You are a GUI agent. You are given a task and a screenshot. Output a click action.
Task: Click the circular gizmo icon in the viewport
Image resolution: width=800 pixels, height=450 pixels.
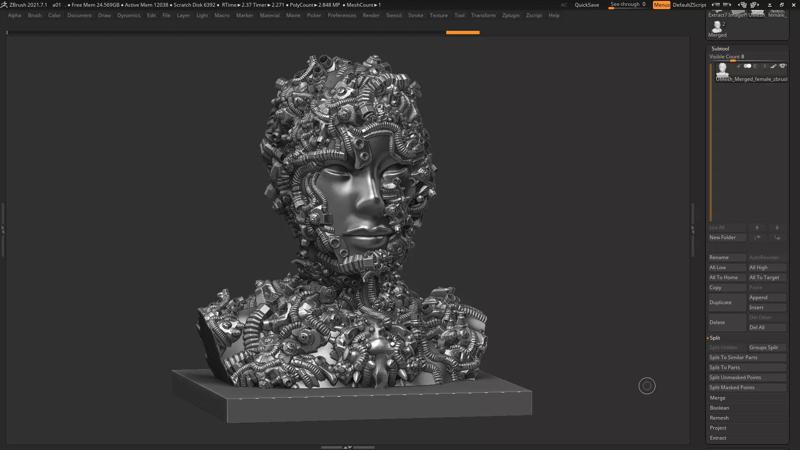pos(647,386)
